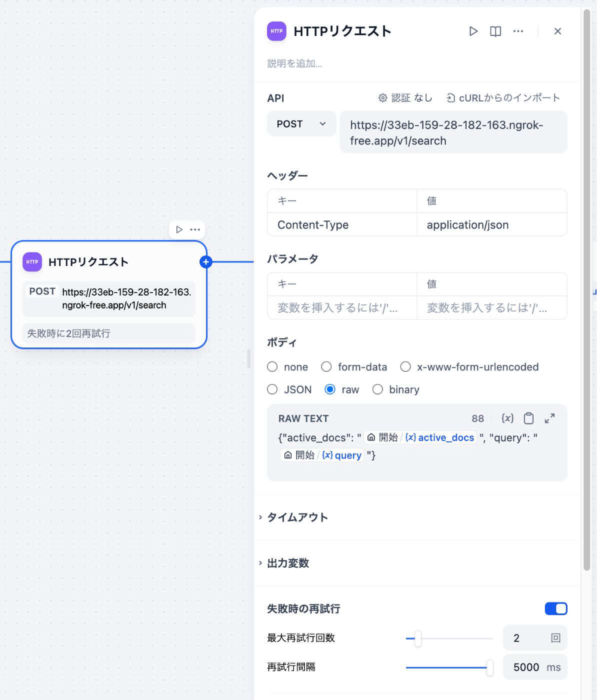Click blue plus handle on node edge
The height and width of the screenshot is (700, 597).
pos(206,261)
